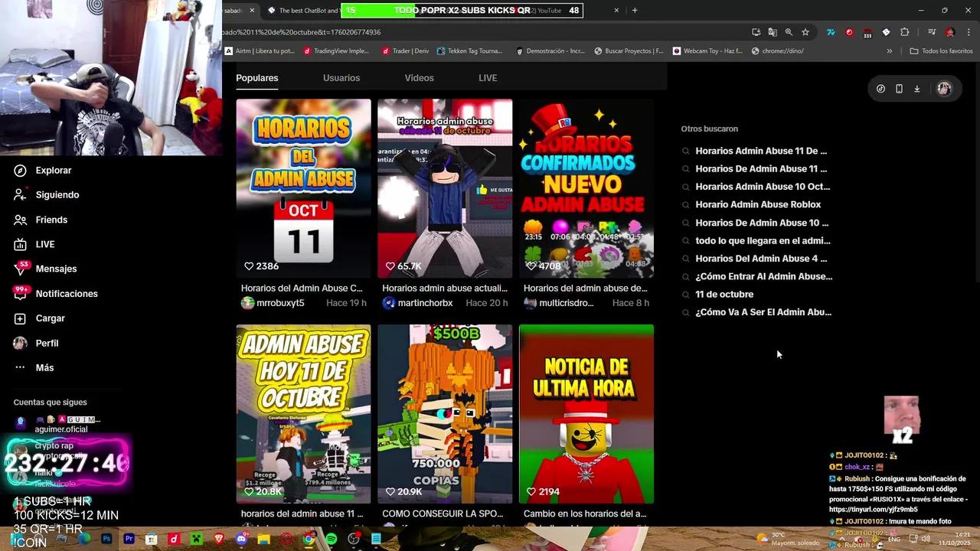Click the download desktop app icon
980x551 pixels.
coord(916,89)
